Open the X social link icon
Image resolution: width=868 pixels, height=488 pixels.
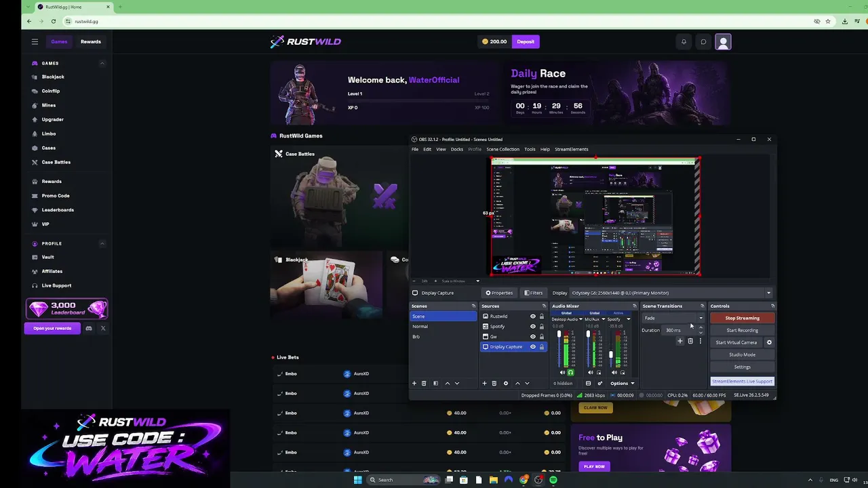103,328
